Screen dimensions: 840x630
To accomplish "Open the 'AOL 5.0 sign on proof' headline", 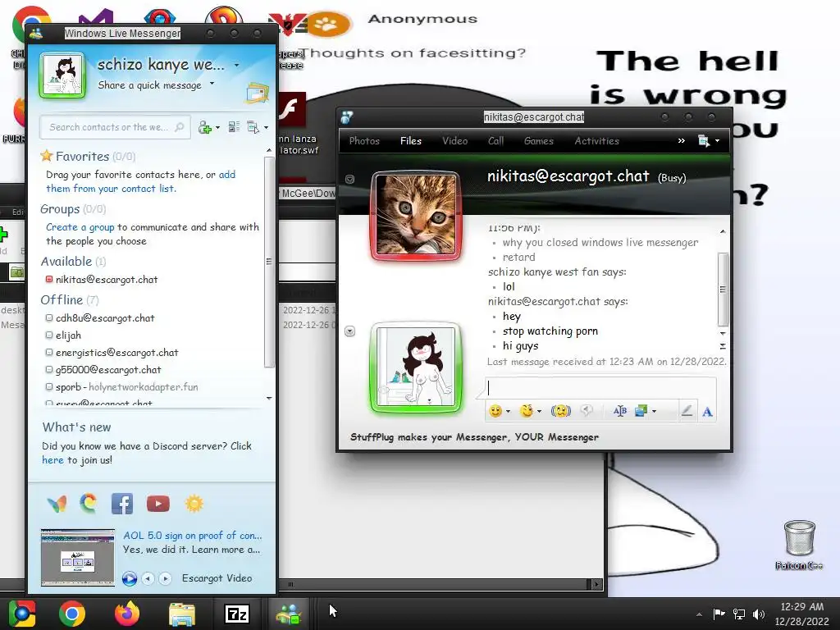I will tap(192, 535).
